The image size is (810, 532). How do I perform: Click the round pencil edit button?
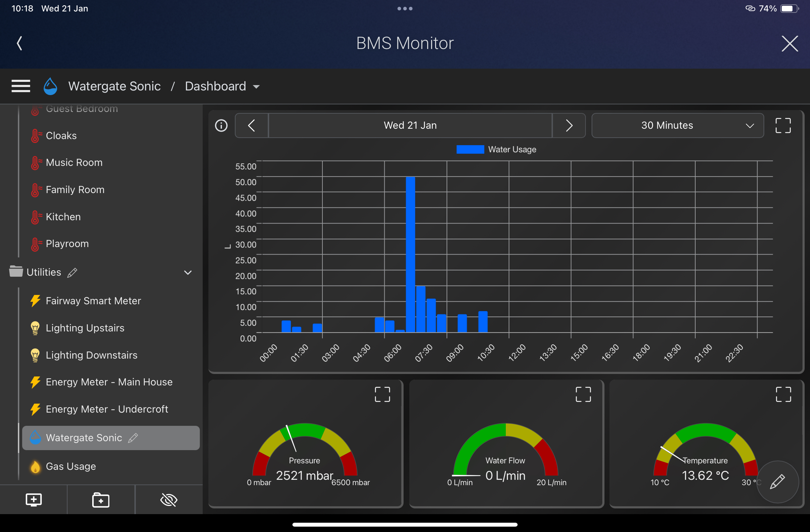pos(777,482)
